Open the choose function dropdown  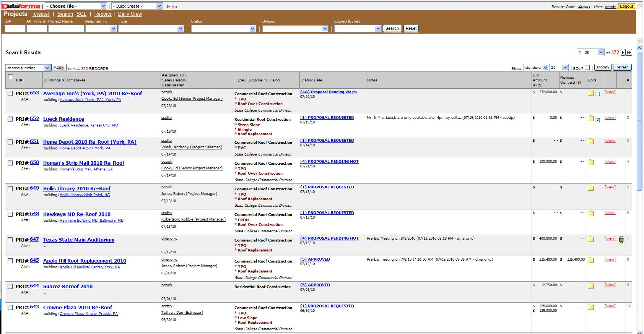coord(28,68)
